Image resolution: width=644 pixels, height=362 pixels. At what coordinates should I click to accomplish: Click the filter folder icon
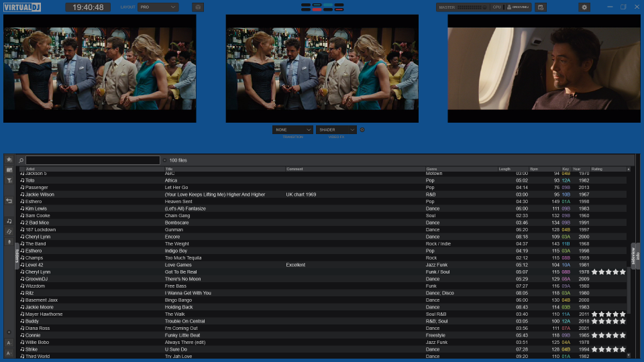pos(9,180)
